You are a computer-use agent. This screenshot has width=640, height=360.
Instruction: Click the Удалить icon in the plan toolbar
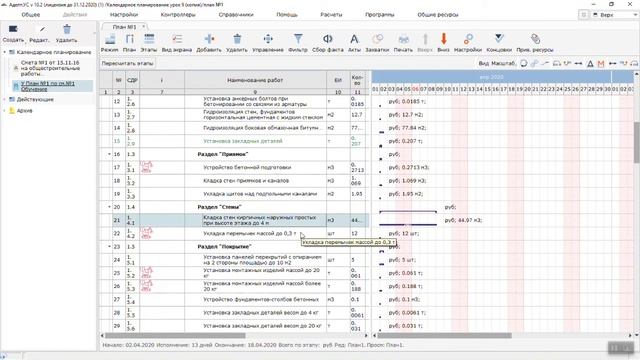click(x=237, y=39)
